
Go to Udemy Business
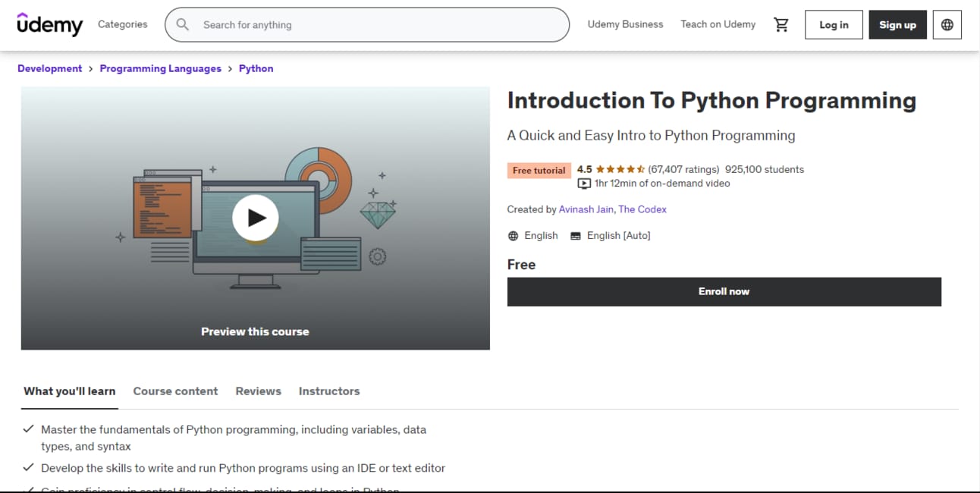coord(625,24)
